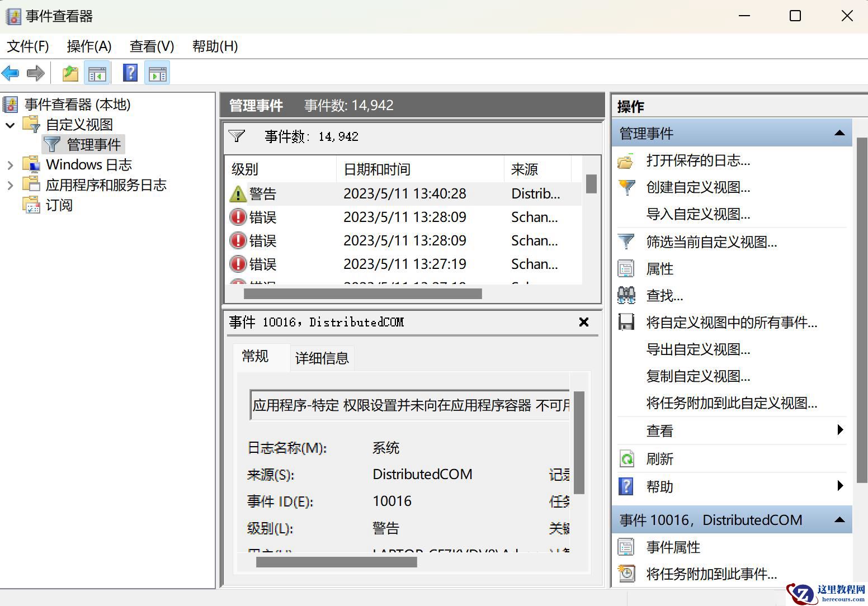Click the 查找 binoculars icon
The width and height of the screenshot is (868, 606).
tap(627, 296)
